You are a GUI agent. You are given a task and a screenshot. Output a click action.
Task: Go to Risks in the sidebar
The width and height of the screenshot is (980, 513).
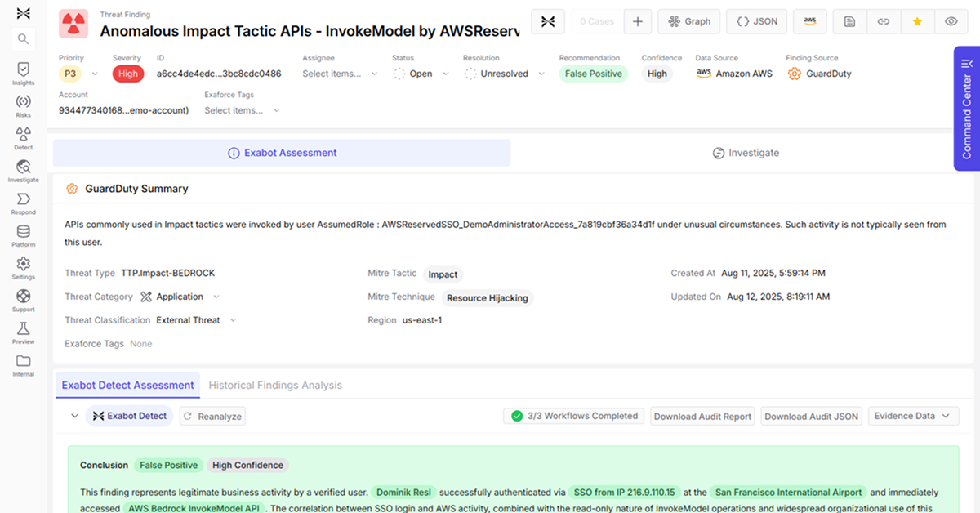coord(23,105)
